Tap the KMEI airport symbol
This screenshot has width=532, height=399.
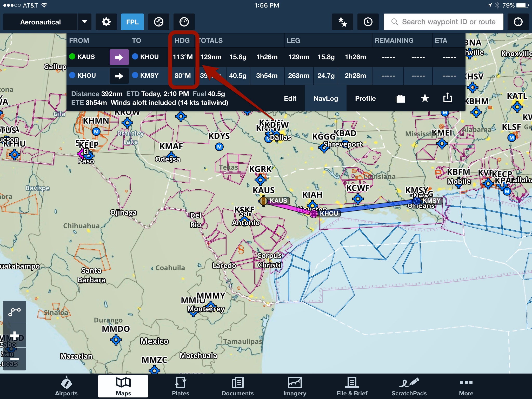[x=442, y=143]
